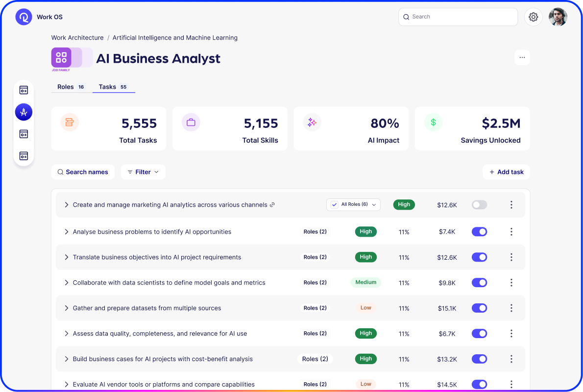Image resolution: width=583 pixels, height=392 pixels.
Task: Open the three-dot menu next to AI Business Analyst
Action: (x=522, y=57)
